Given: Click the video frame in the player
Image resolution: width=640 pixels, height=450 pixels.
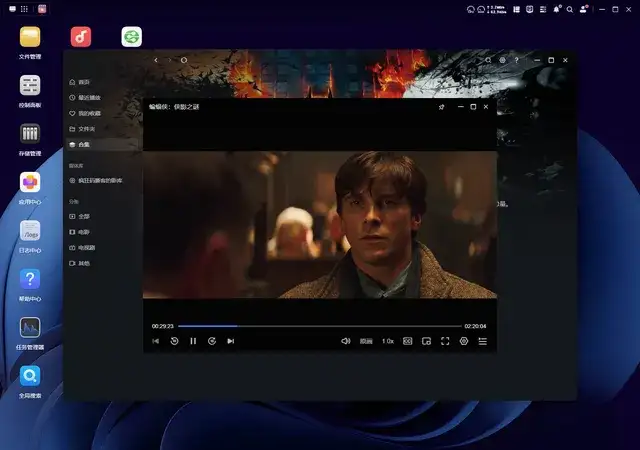Looking at the screenshot, I should 320,225.
